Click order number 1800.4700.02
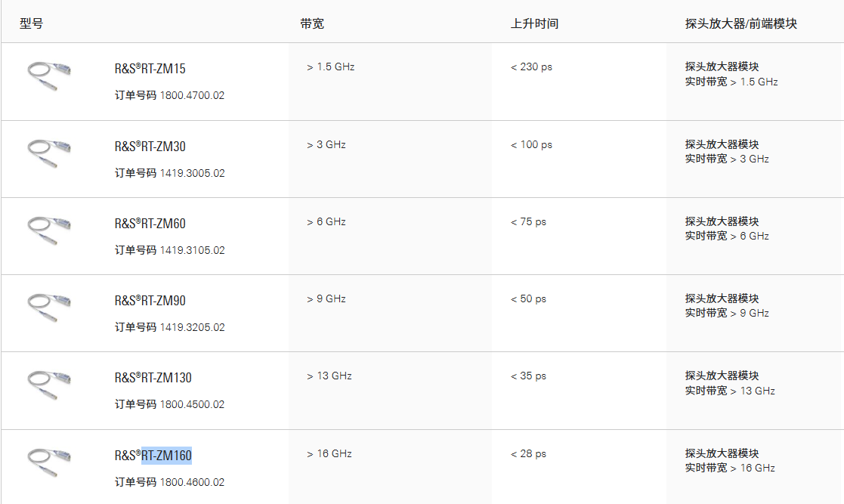This screenshot has height=504, width=844. pos(192,96)
